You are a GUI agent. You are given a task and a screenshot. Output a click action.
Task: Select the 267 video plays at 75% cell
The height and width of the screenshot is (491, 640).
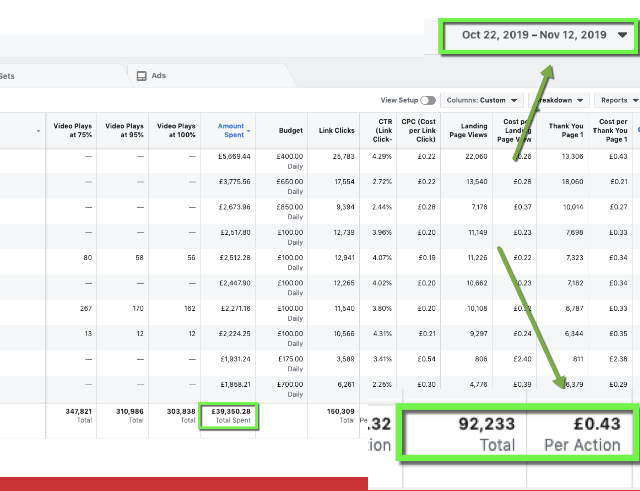(x=86, y=309)
